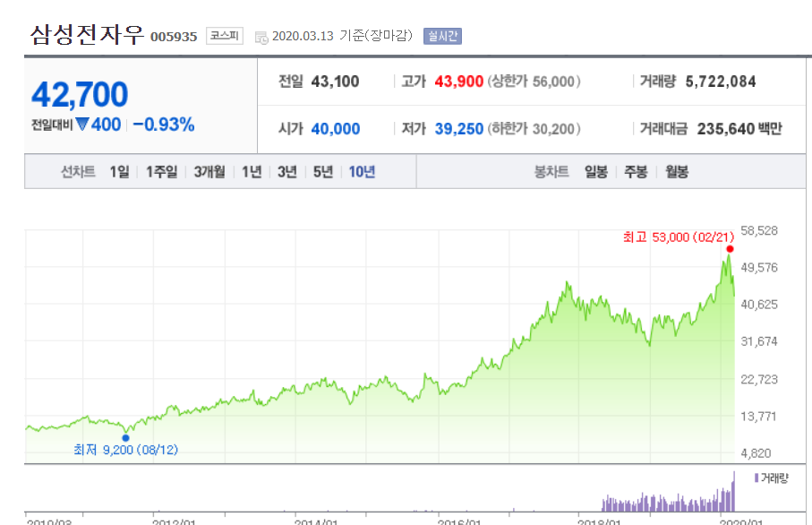This screenshot has height=525, width=812.
Task: Show the 5년 line chart
Action: click(322, 171)
